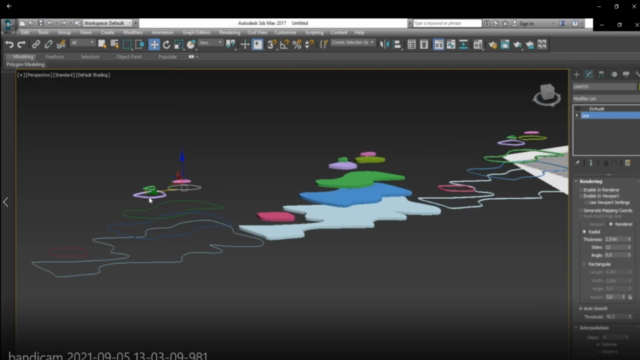The height and width of the screenshot is (360, 640).
Task: Open Select by Name dialog
Action: [x=115, y=44]
